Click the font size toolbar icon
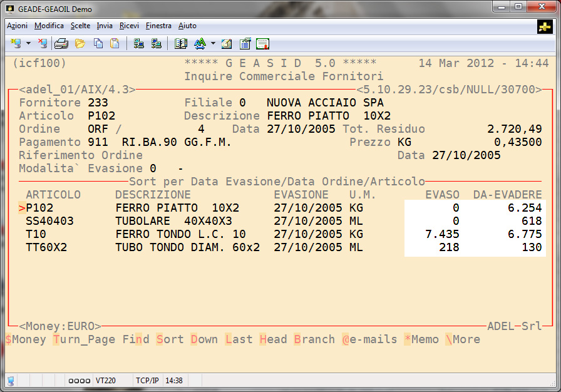The width and height of the screenshot is (561, 392). 200,44
